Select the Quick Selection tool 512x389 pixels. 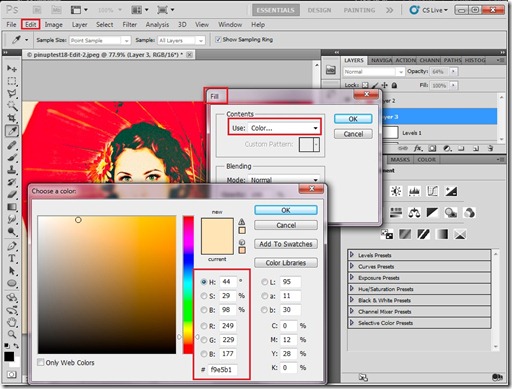(12, 106)
